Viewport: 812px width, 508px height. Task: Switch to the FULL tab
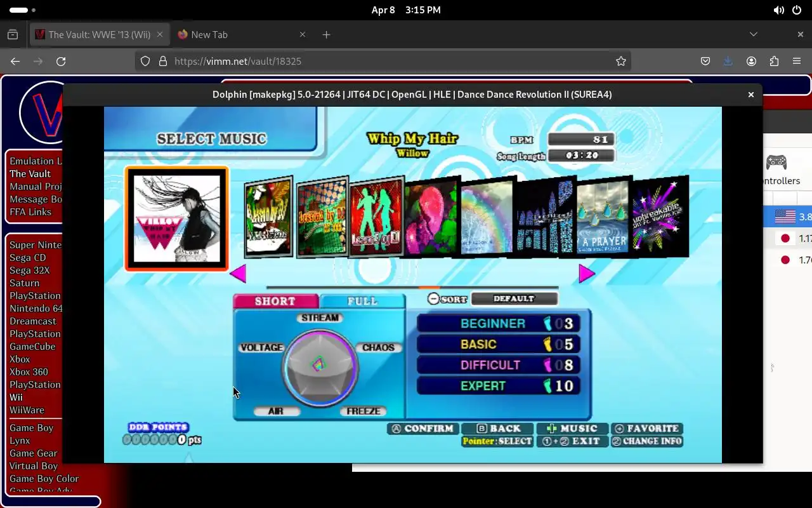click(362, 301)
